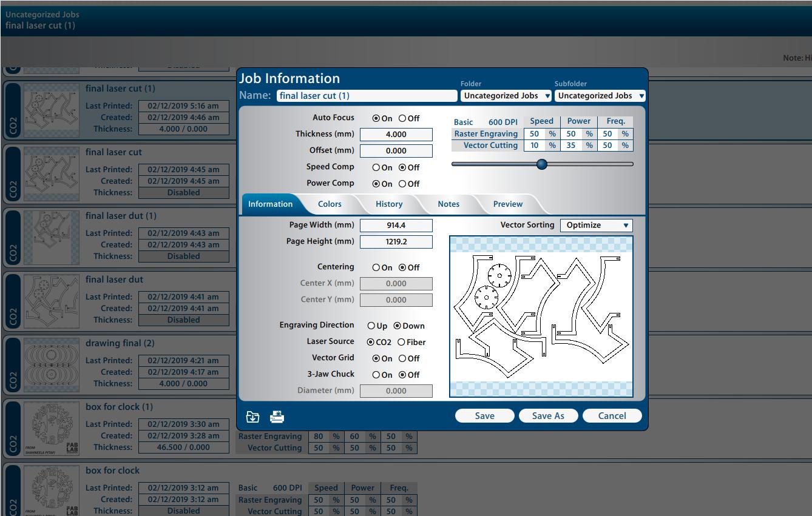Turn Vector Grid off

pos(402,359)
